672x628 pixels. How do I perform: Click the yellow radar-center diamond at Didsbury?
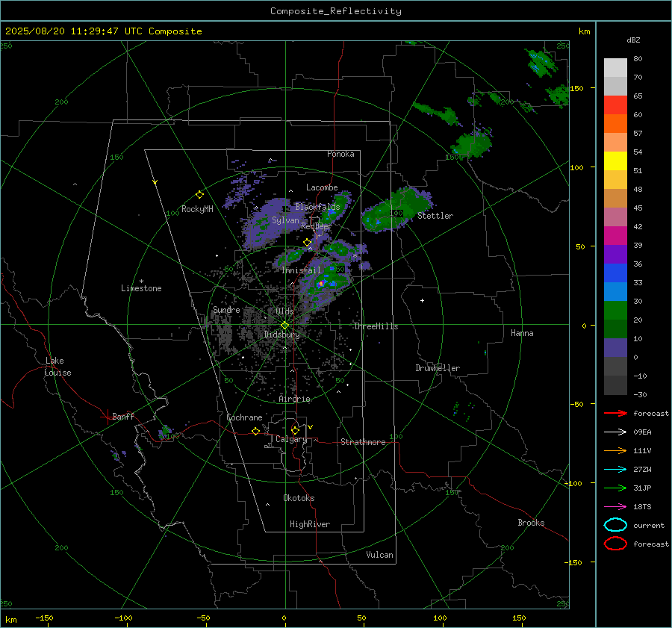click(284, 326)
